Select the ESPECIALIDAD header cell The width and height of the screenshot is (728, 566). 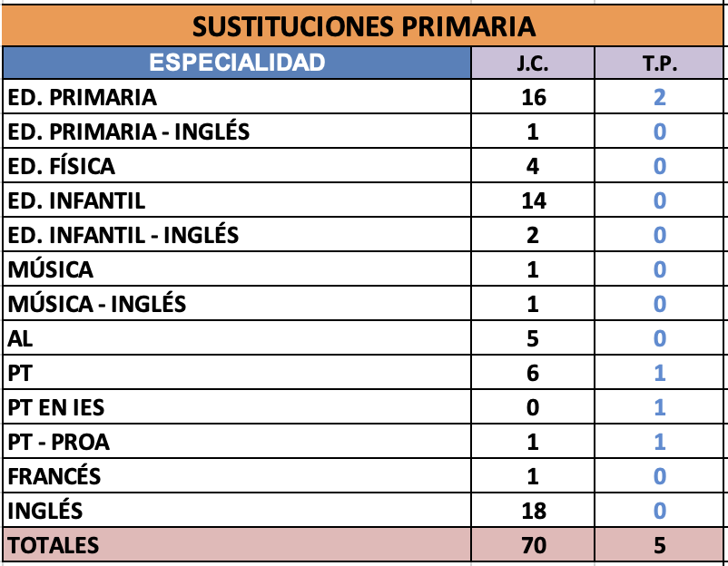pyautogui.click(x=236, y=63)
